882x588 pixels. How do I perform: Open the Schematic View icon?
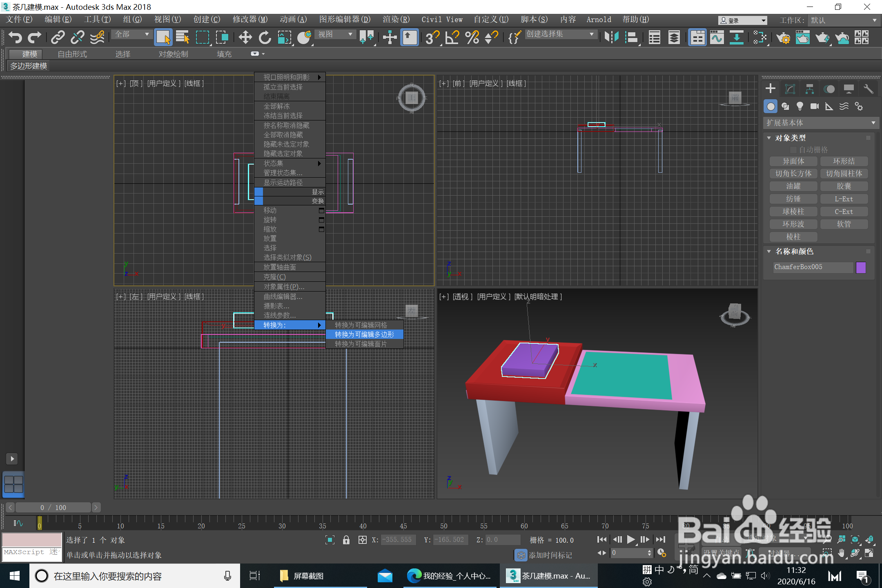pos(737,38)
